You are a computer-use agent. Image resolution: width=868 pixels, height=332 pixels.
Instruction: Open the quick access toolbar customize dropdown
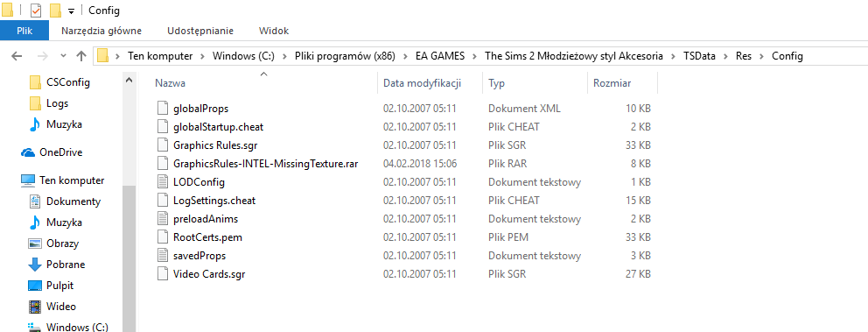point(71,11)
